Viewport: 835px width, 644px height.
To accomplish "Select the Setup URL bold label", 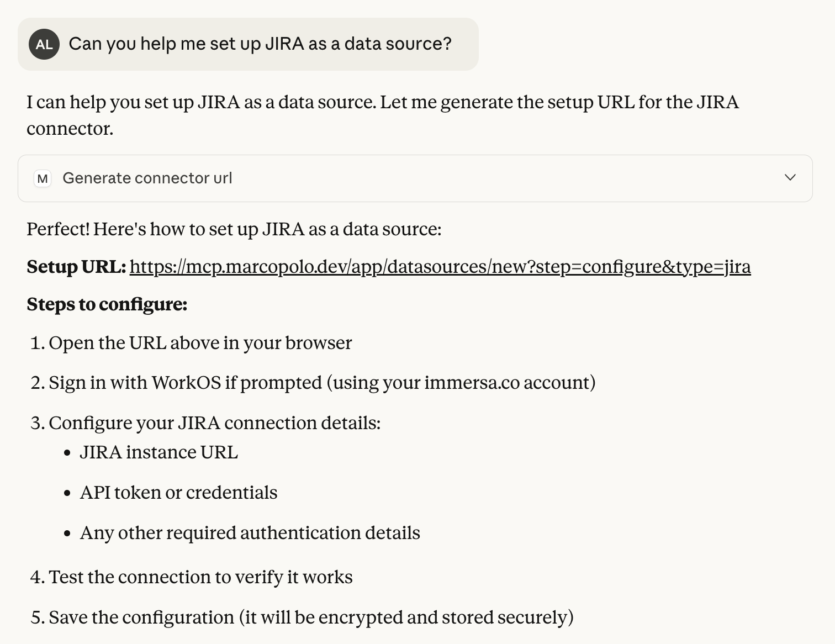I will (x=76, y=267).
